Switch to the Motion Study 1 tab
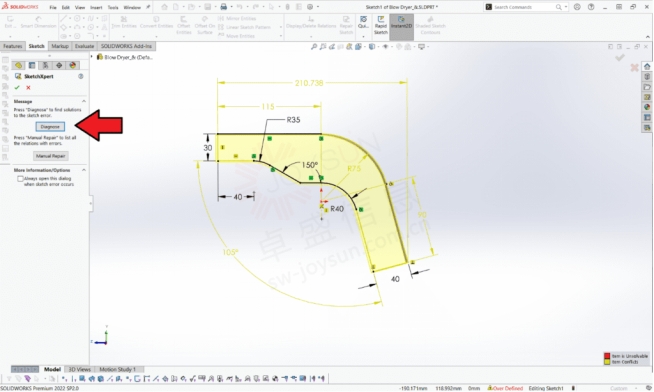The image size is (654, 392). 117,369
